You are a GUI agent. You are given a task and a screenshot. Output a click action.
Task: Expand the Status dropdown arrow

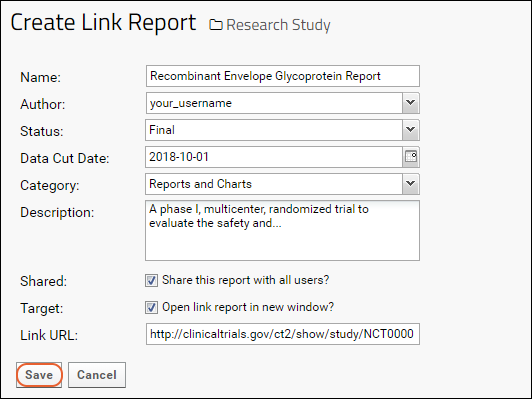click(411, 130)
